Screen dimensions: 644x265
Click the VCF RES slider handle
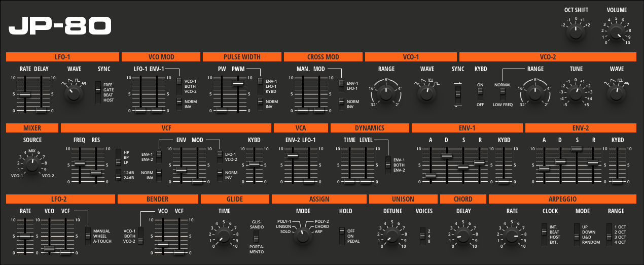pos(96,173)
